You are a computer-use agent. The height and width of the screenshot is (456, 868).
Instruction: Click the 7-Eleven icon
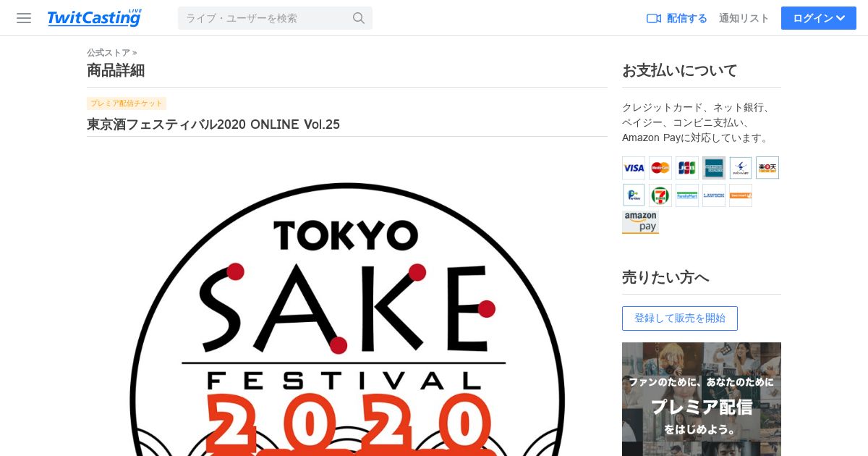660,195
